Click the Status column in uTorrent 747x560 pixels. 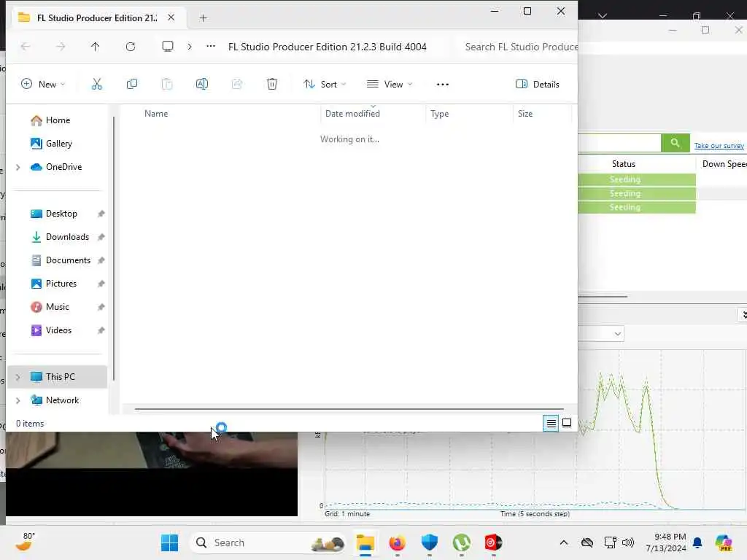point(624,164)
